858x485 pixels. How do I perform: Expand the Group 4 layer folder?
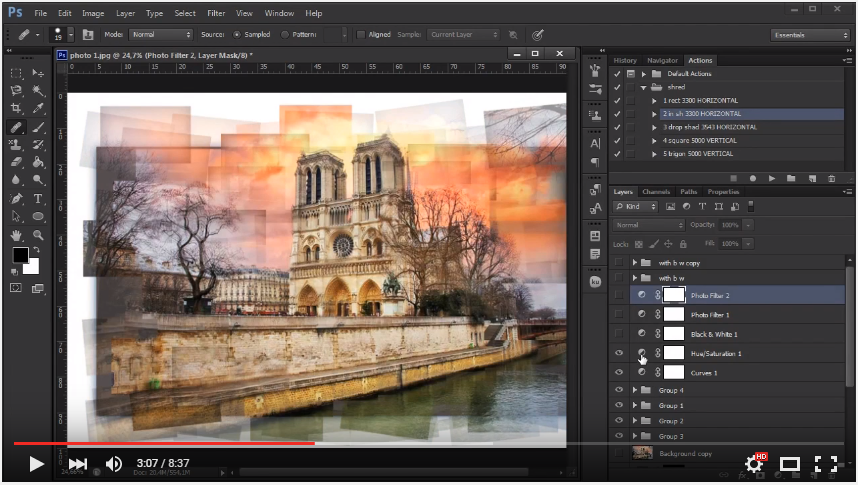[x=634, y=390]
